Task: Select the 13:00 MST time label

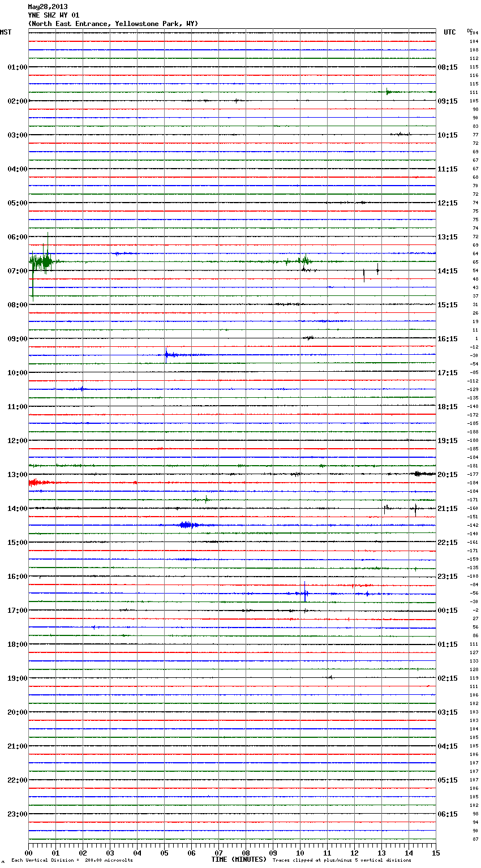Action: click(x=17, y=475)
